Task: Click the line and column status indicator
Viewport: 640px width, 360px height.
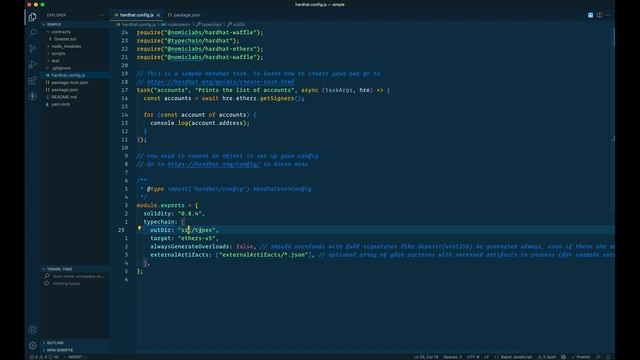Action: pyautogui.click(x=426, y=357)
